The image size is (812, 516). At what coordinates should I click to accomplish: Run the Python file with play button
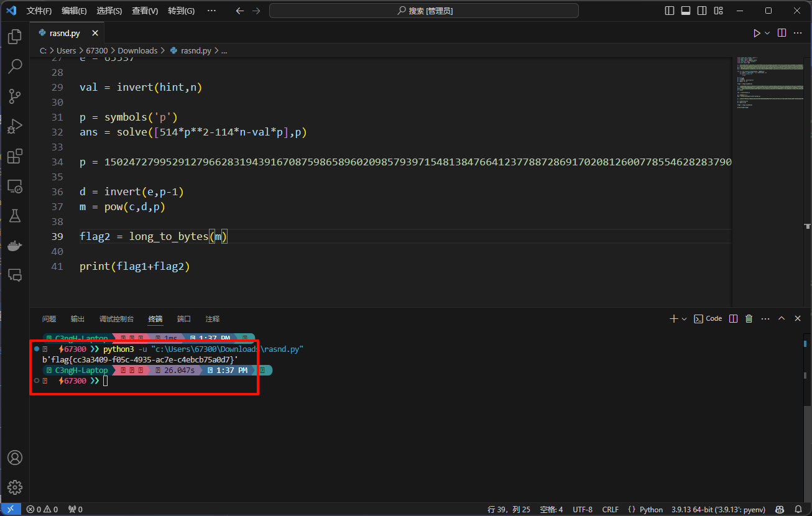point(757,33)
